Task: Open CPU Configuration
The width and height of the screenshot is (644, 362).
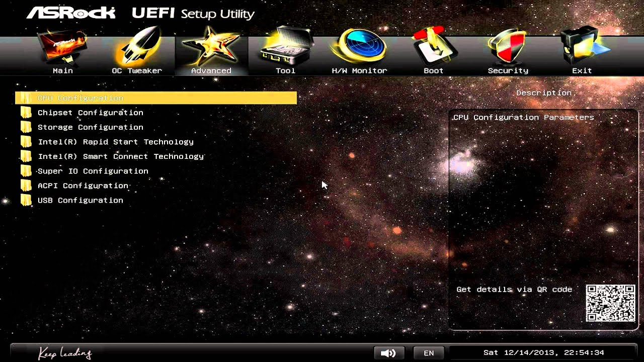Action: coord(156,98)
